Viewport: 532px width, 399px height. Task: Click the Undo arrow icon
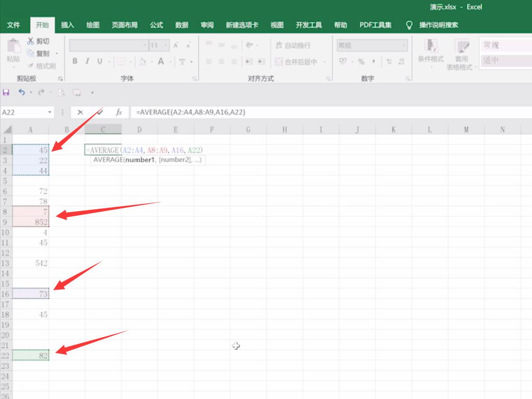[x=22, y=92]
